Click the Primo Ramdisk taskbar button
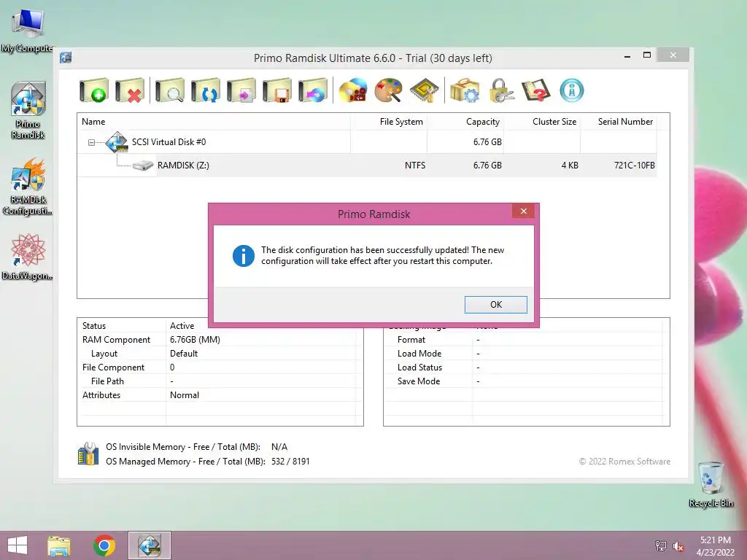 pos(149,545)
